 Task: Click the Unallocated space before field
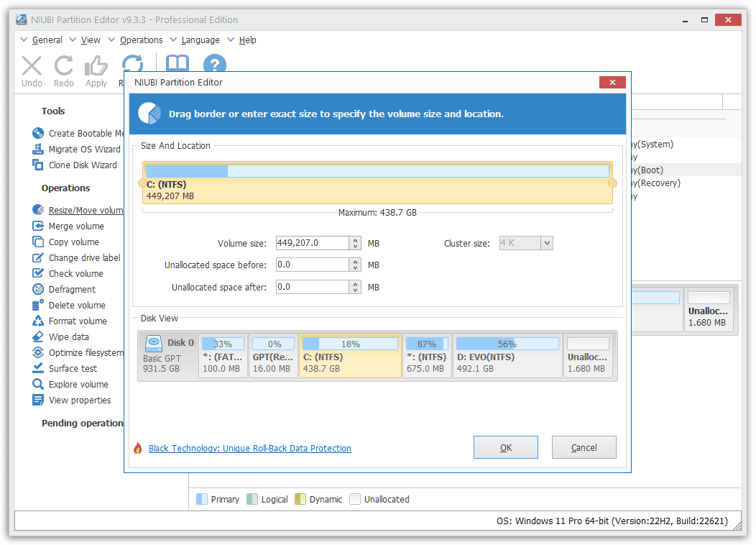pos(313,265)
